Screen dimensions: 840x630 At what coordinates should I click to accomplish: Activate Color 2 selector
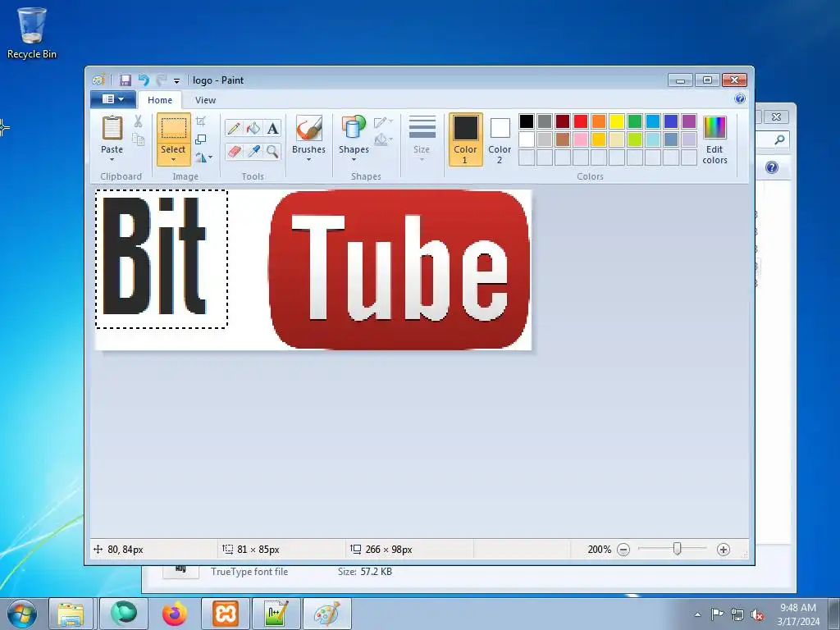[x=500, y=139]
